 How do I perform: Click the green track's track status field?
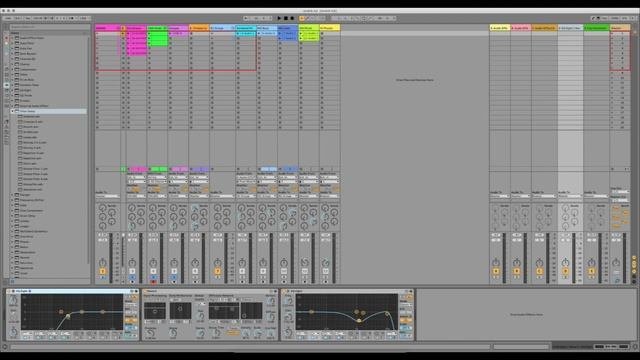coord(159,169)
